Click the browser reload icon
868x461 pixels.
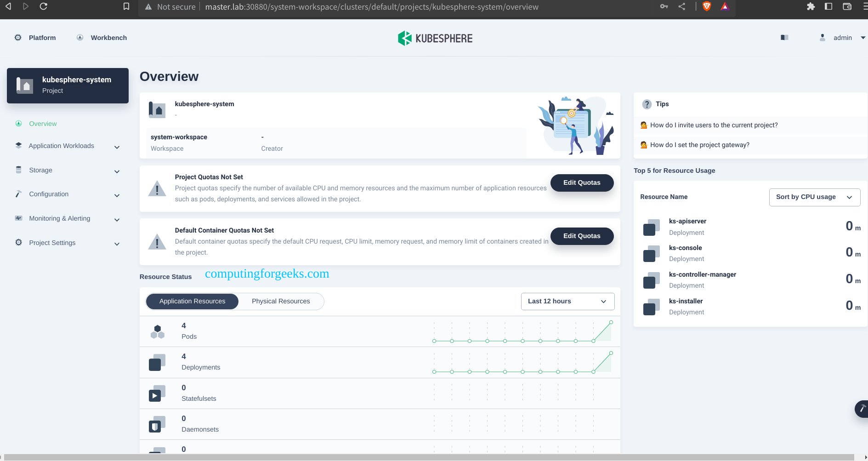[44, 6]
